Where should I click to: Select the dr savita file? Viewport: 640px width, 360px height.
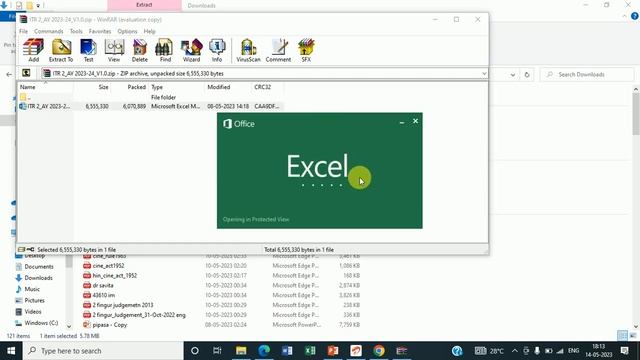pyautogui.click(x=103, y=285)
